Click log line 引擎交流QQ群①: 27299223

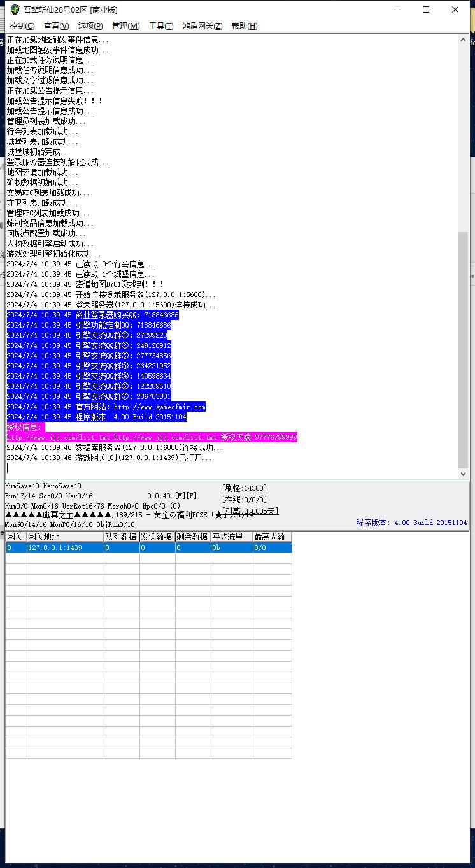coord(87,335)
